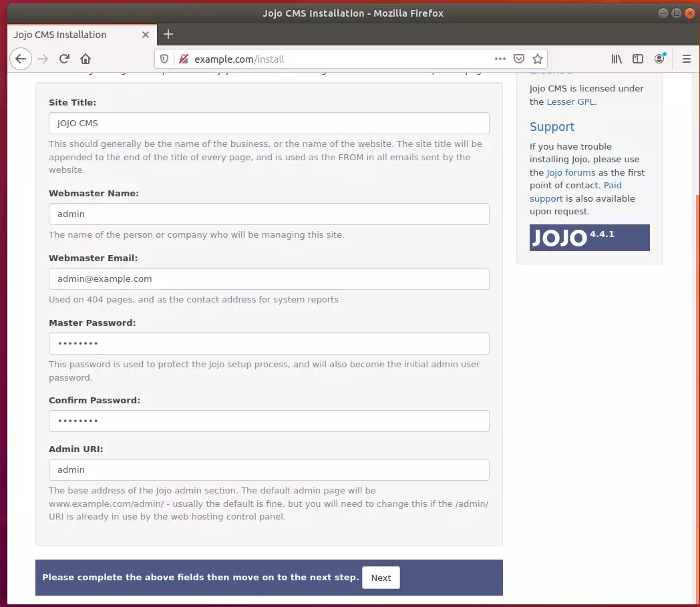
Task: Click into the Webmaster Email field
Action: [x=269, y=278]
